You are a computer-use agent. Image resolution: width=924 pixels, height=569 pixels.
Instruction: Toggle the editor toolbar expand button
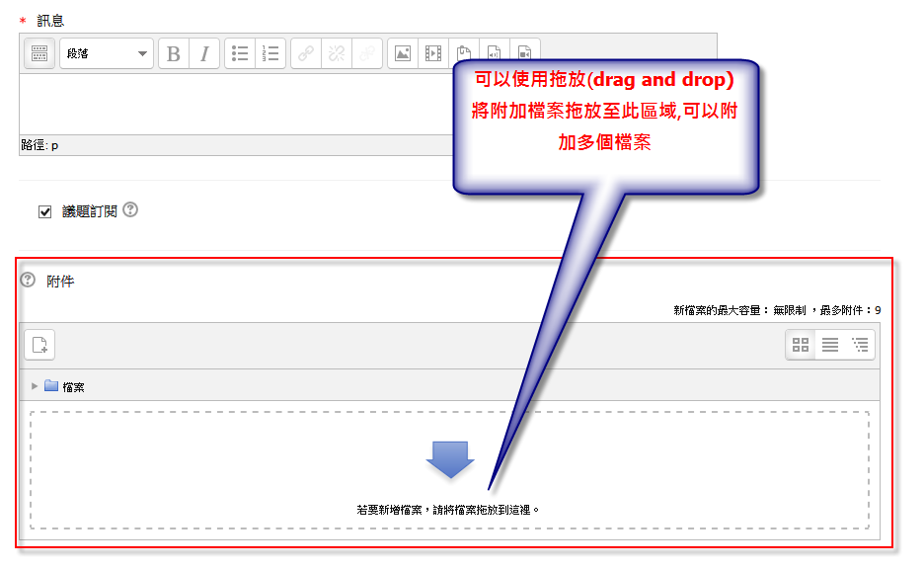(x=39, y=53)
